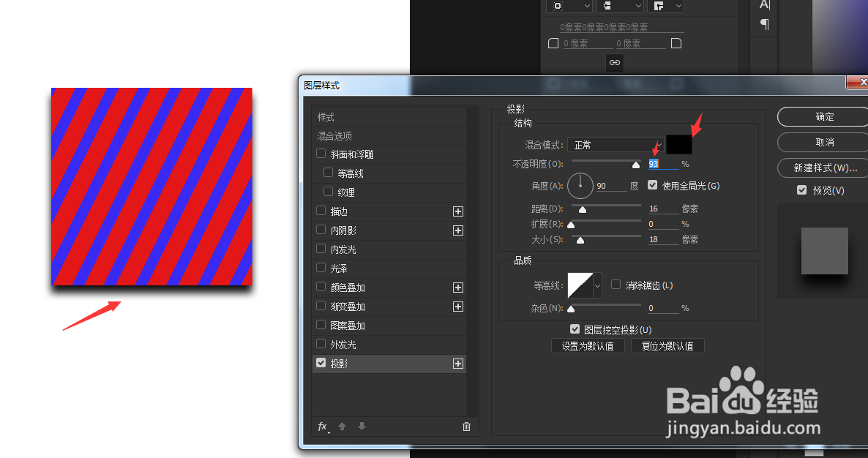Disable the 使用全局光 checkbox
The image size is (868, 458).
click(x=652, y=185)
